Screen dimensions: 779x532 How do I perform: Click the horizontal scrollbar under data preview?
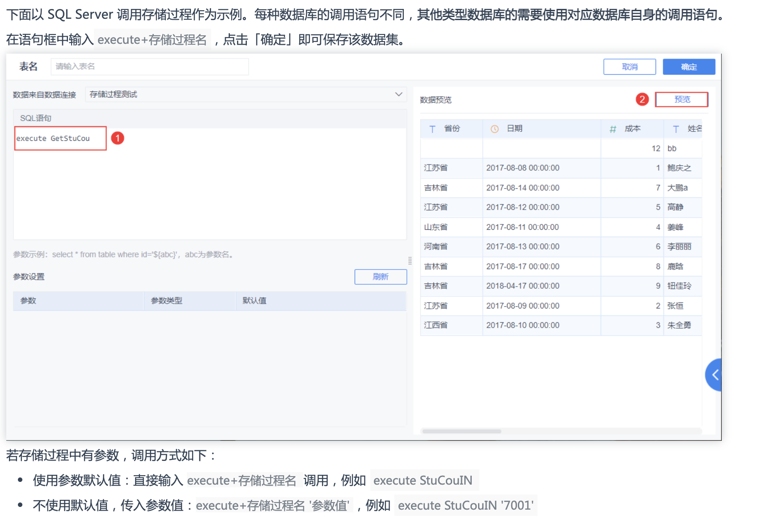462,431
